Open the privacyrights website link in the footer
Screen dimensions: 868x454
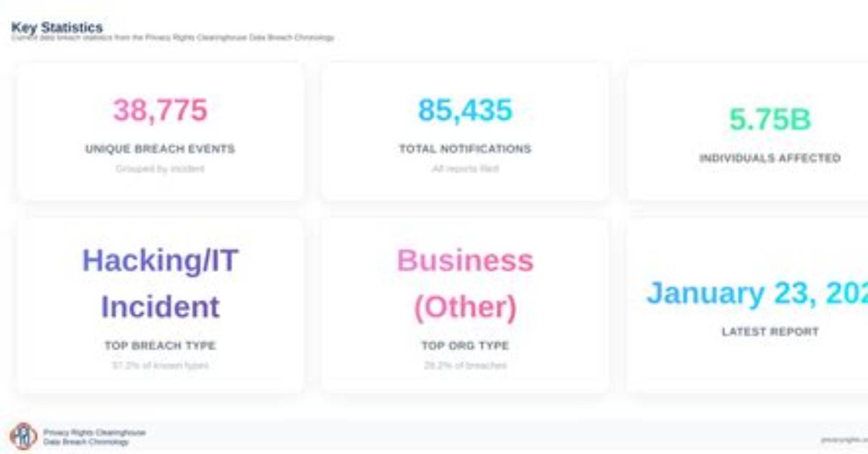pos(844,440)
